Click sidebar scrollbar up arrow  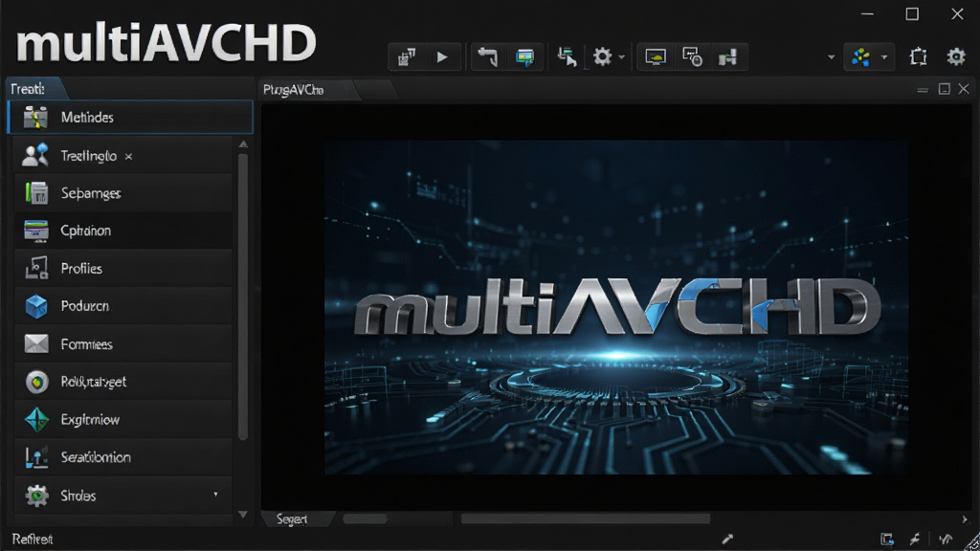[243, 144]
